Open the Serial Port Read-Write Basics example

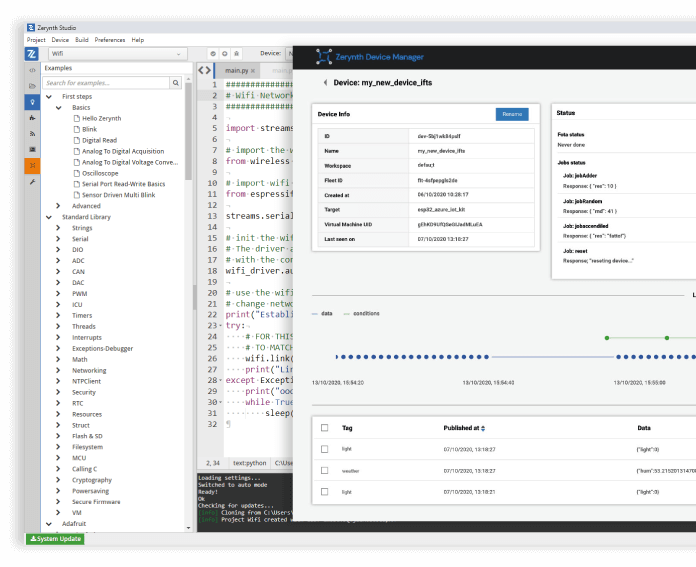click(x=123, y=184)
